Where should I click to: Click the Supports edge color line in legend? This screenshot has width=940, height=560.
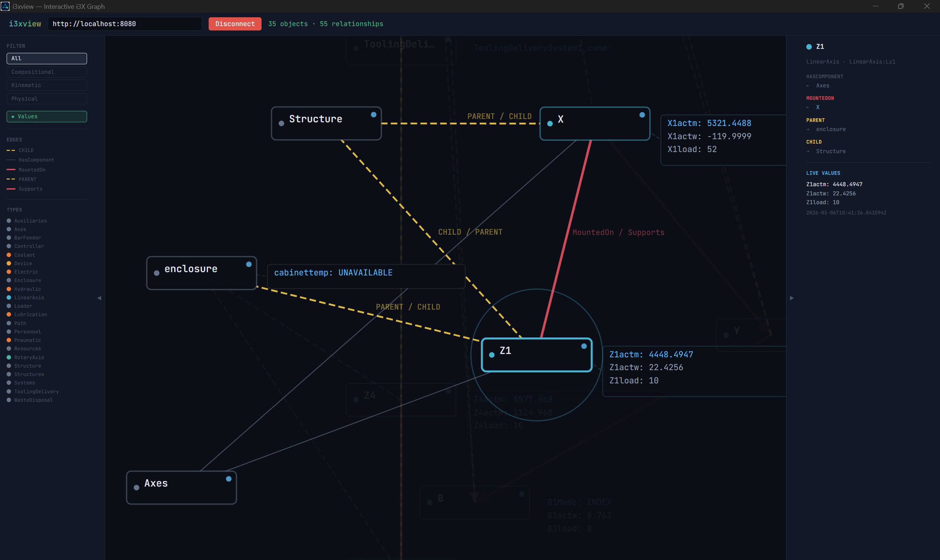click(x=10, y=189)
